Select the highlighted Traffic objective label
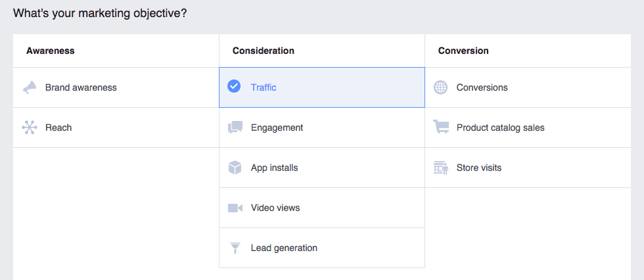This screenshot has height=280, width=644. pyautogui.click(x=264, y=87)
